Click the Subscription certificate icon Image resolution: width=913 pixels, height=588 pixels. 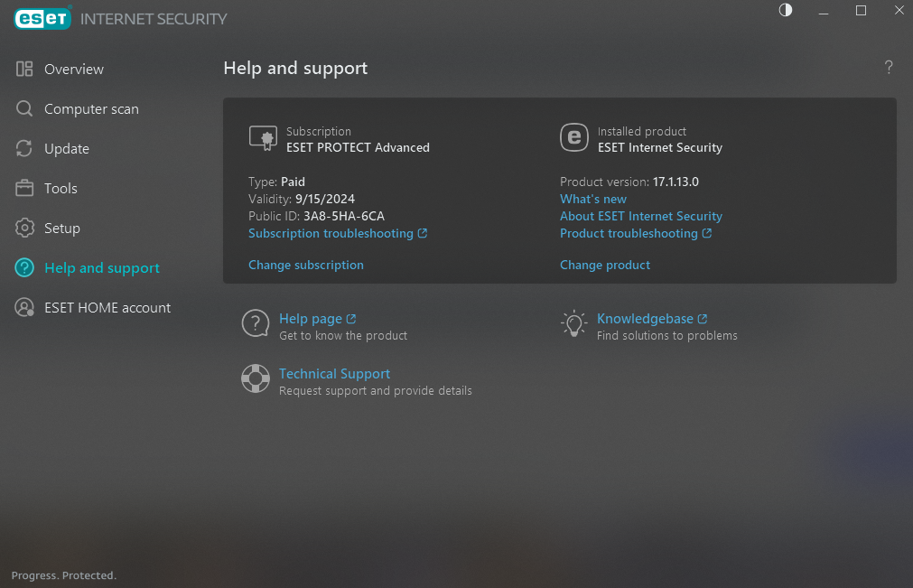(x=262, y=137)
